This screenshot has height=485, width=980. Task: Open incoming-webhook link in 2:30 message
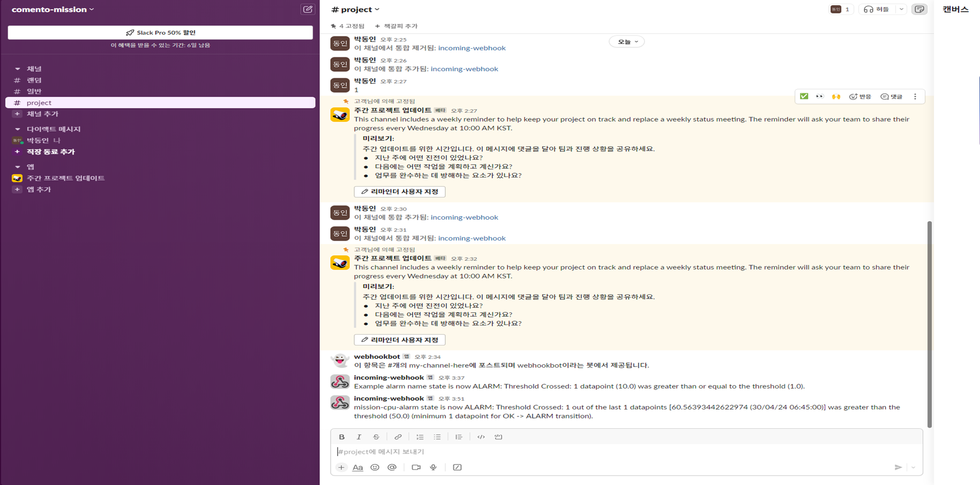[464, 218]
